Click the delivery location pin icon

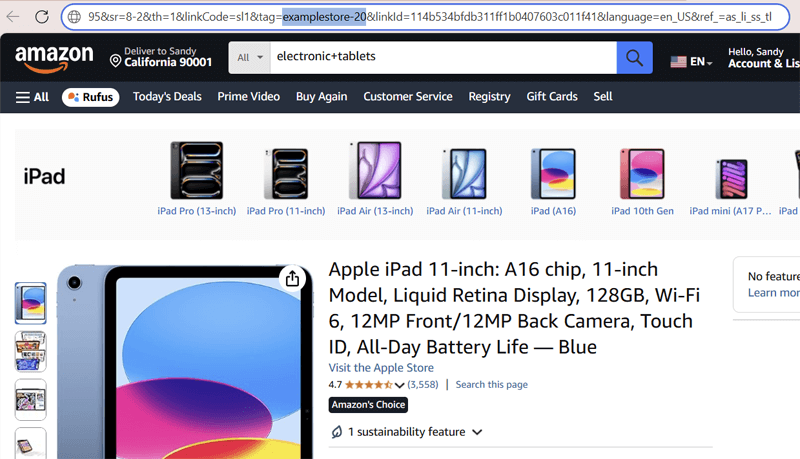tap(116, 61)
